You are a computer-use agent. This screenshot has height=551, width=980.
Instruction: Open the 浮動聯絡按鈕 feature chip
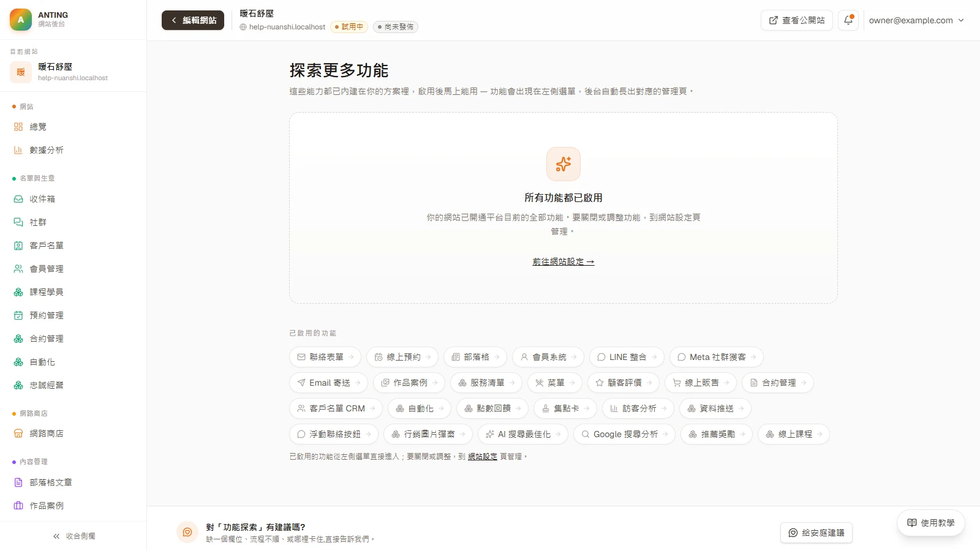click(334, 434)
